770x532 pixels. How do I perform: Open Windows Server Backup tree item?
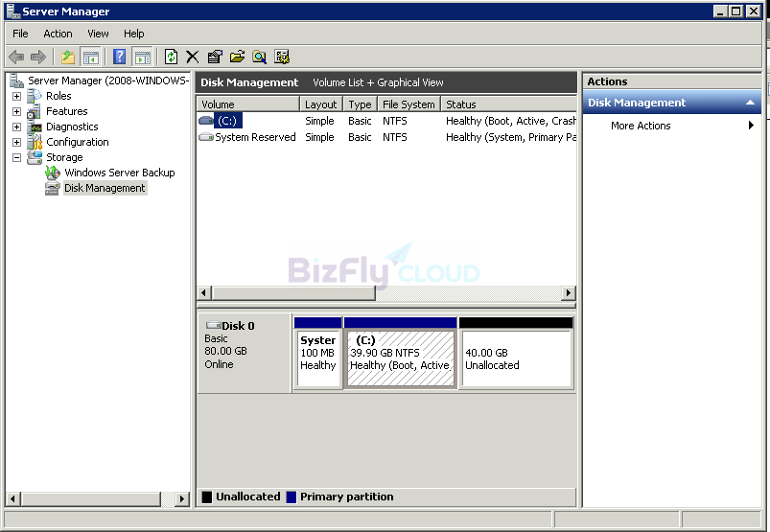click(120, 173)
